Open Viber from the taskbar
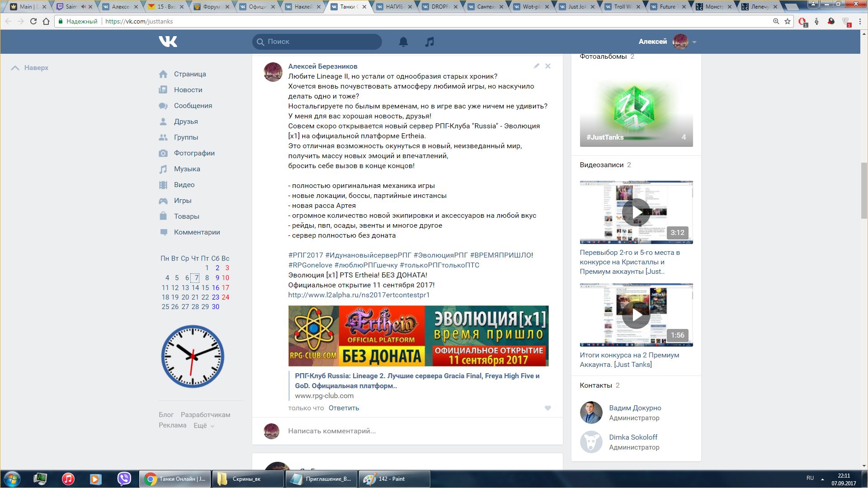 coord(124,479)
